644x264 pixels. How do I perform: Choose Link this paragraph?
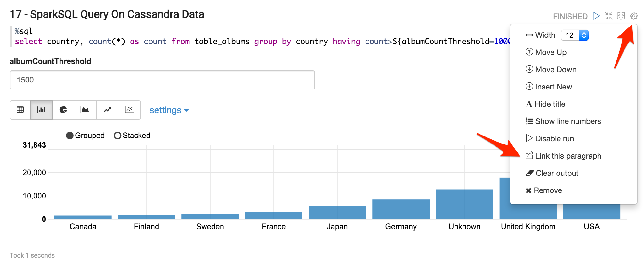(x=563, y=156)
